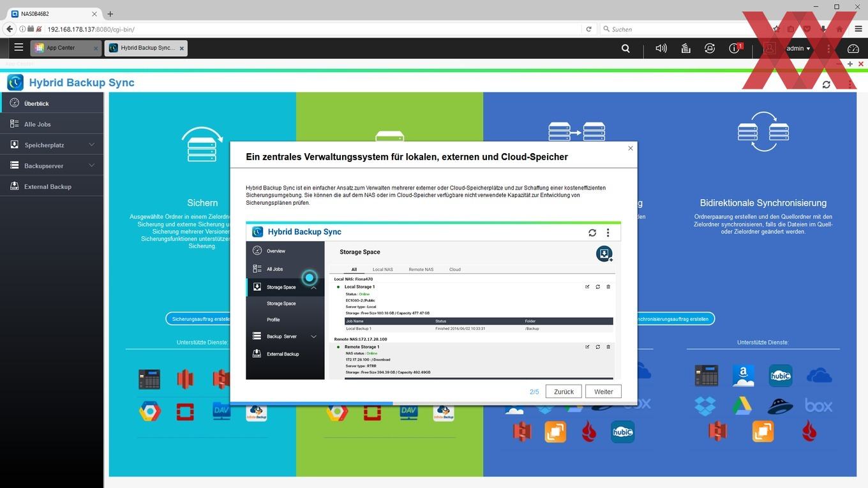Select Überblick in the sidebar
The width and height of the screenshot is (868, 488).
click(x=52, y=103)
